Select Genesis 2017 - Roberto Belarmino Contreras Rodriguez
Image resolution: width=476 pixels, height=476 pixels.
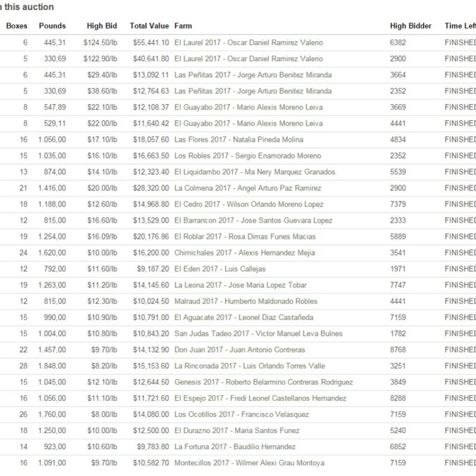pos(264,382)
